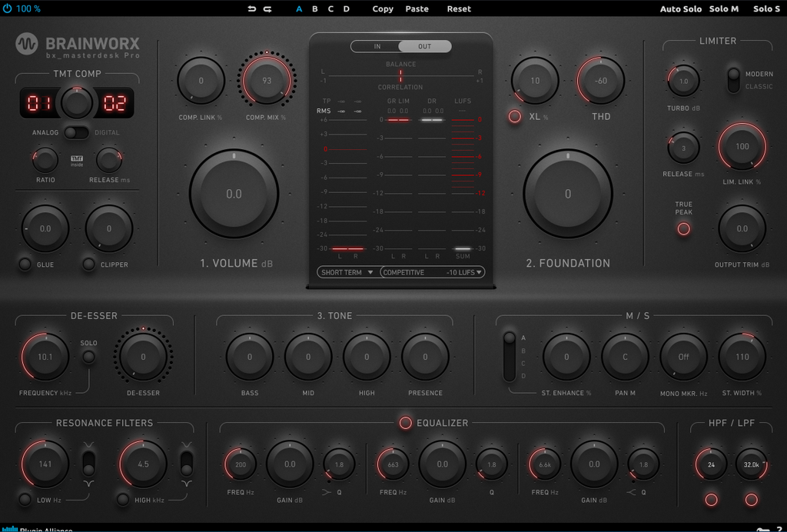The height and width of the screenshot is (532, 787).
Task: Expand the -10 LUFS target arrow
Action: click(479, 272)
